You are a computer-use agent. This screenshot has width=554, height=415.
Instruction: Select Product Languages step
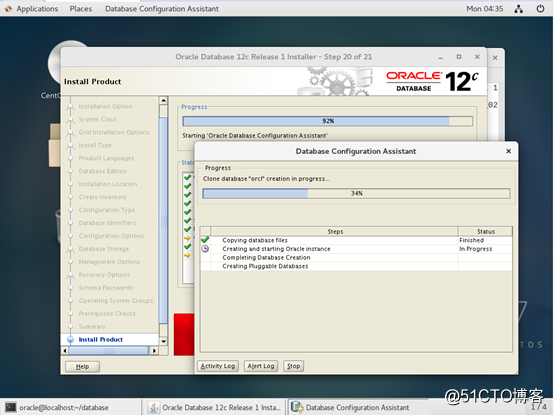(x=106, y=158)
